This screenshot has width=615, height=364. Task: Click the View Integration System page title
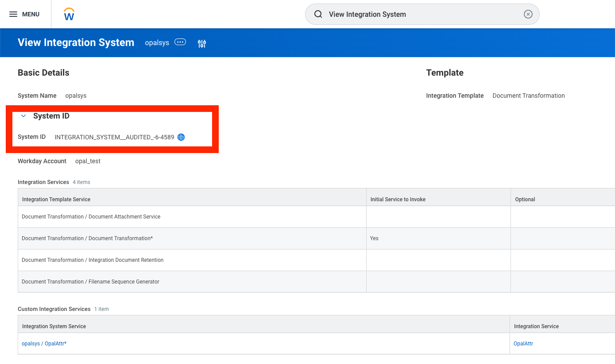[x=76, y=42]
